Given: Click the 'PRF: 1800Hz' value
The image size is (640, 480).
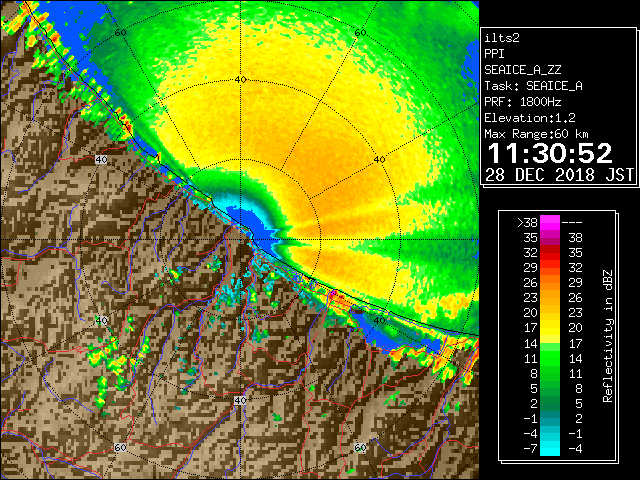Looking at the screenshot, I should (x=523, y=102).
